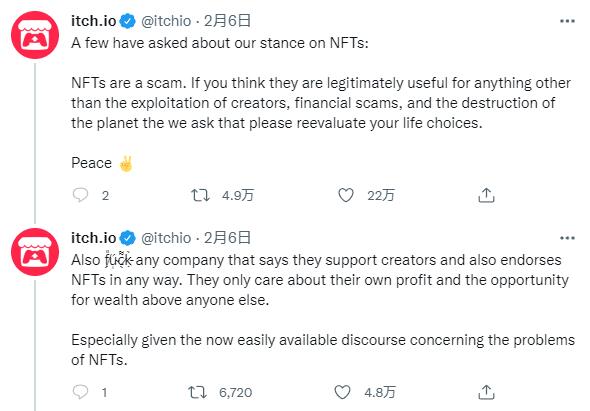
Task: Open reply on first tweet about NFTs
Action: [x=80, y=195]
